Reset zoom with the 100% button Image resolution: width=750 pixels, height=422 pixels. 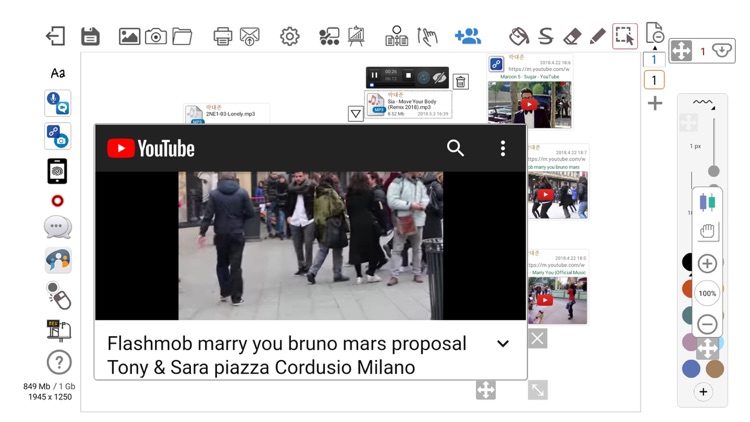(x=707, y=294)
